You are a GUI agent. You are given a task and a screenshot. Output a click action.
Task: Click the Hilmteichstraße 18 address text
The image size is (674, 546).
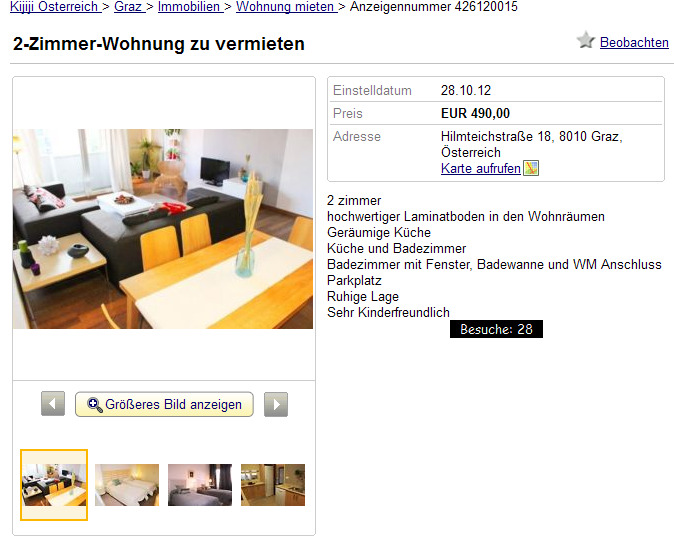[x=531, y=144]
